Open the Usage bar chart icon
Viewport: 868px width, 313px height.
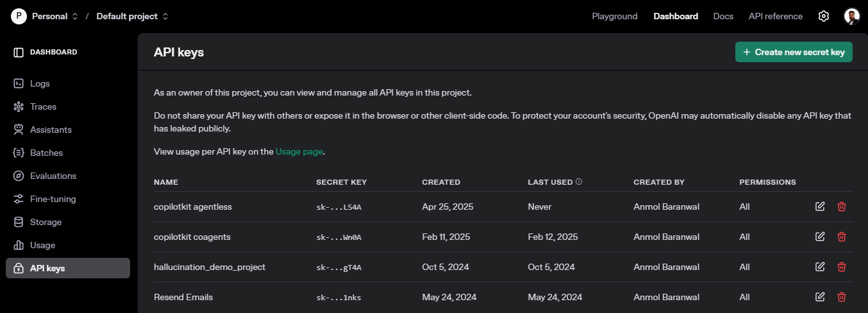click(x=19, y=245)
